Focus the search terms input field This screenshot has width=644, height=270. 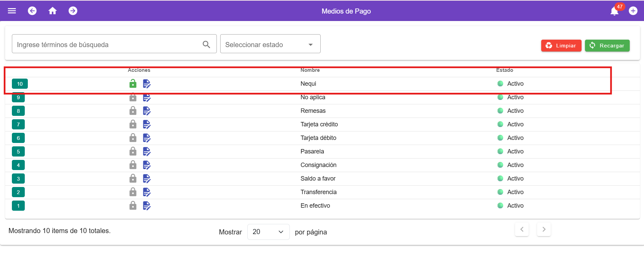(x=107, y=44)
